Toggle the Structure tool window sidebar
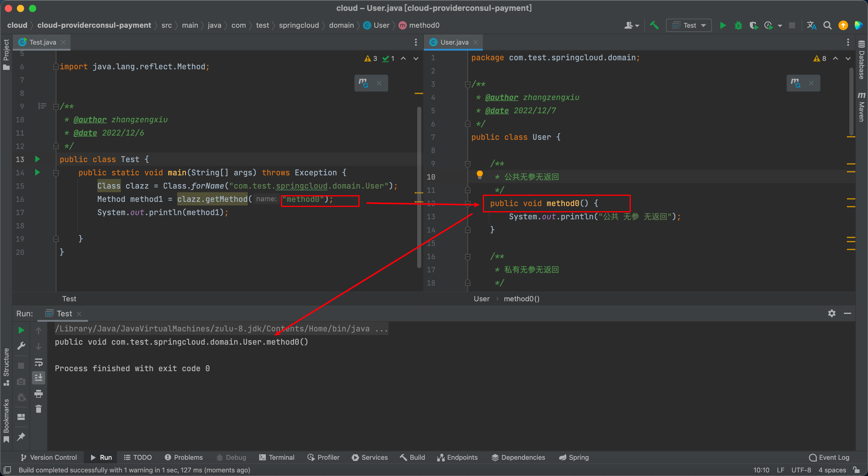868x476 pixels. coord(6,367)
